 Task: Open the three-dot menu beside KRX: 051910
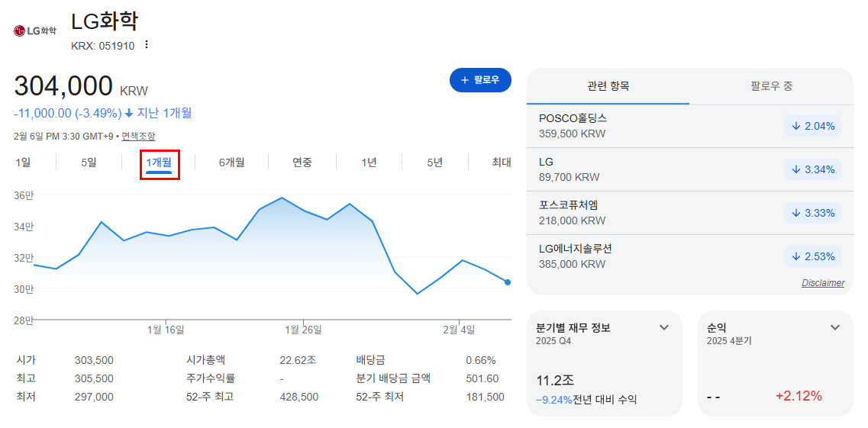click(x=147, y=45)
